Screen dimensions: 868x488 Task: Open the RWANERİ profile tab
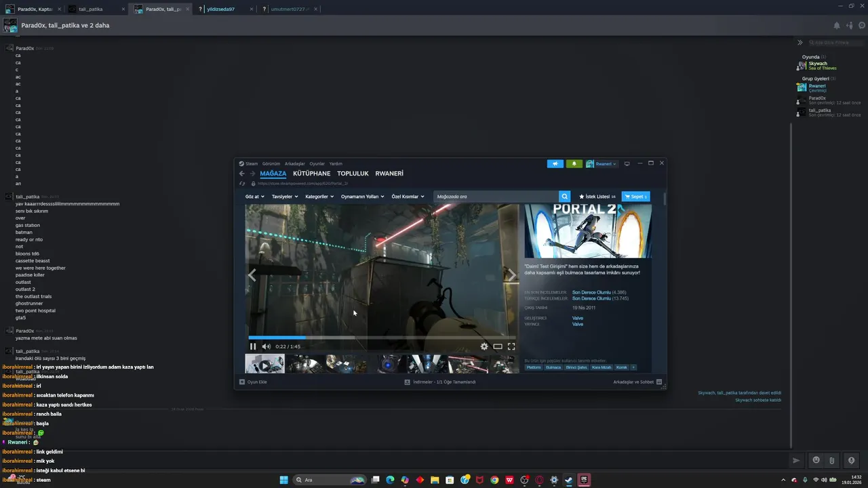tap(389, 174)
